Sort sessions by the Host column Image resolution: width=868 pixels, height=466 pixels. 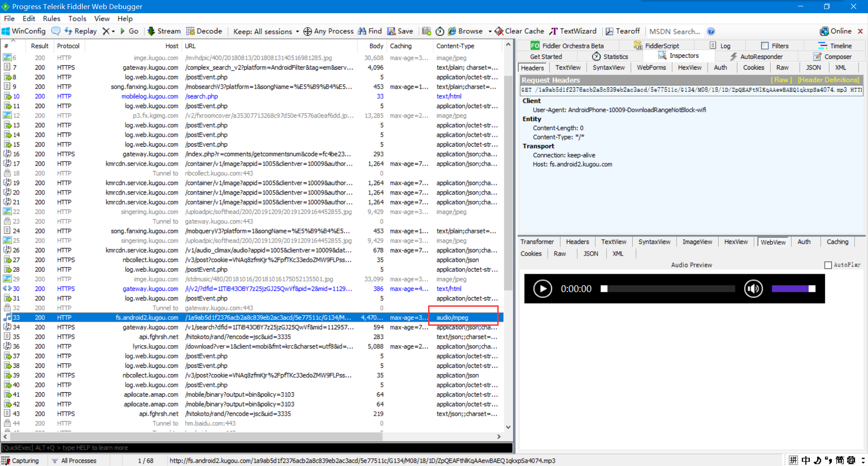click(x=172, y=46)
